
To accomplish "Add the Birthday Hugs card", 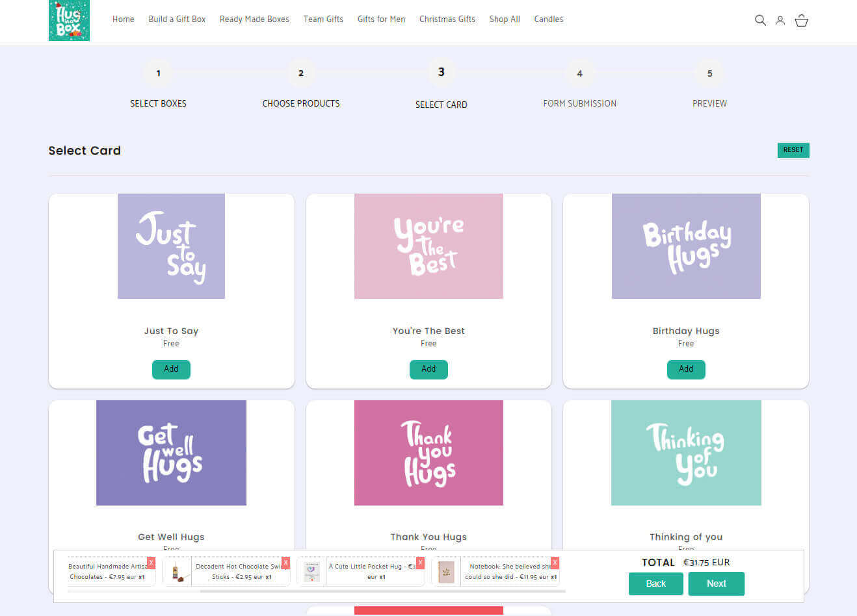I will click(x=686, y=369).
